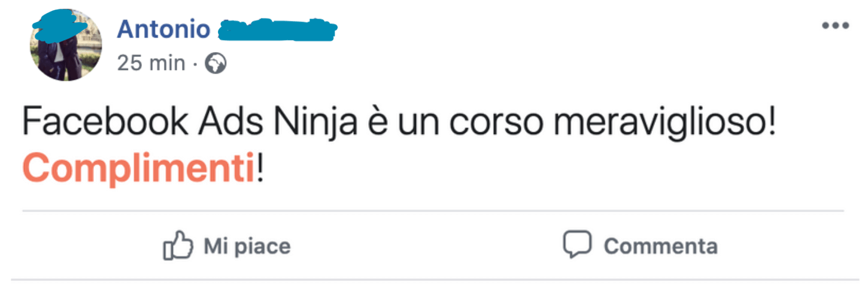
Task: Open the three-dot post options menu
Action: click(x=836, y=26)
